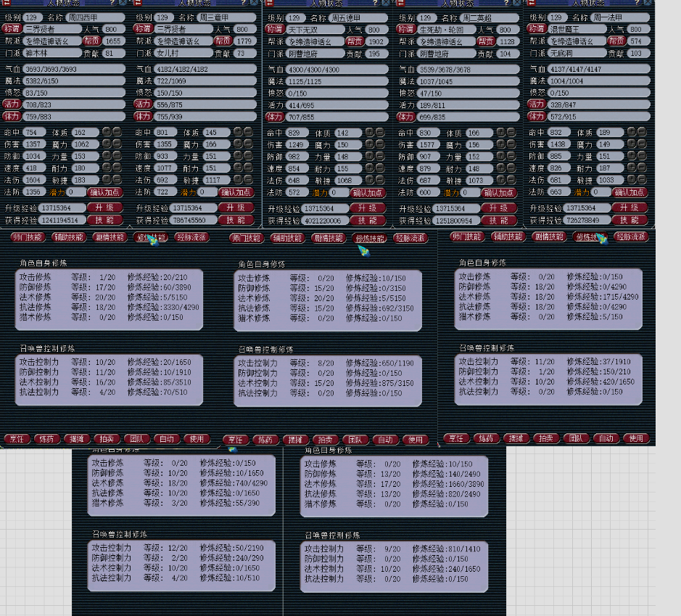Click minus for 魔力 in 周三意甲 panel
Image resolution: width=681 pixels, height=616 pixels.
(248, 144)
